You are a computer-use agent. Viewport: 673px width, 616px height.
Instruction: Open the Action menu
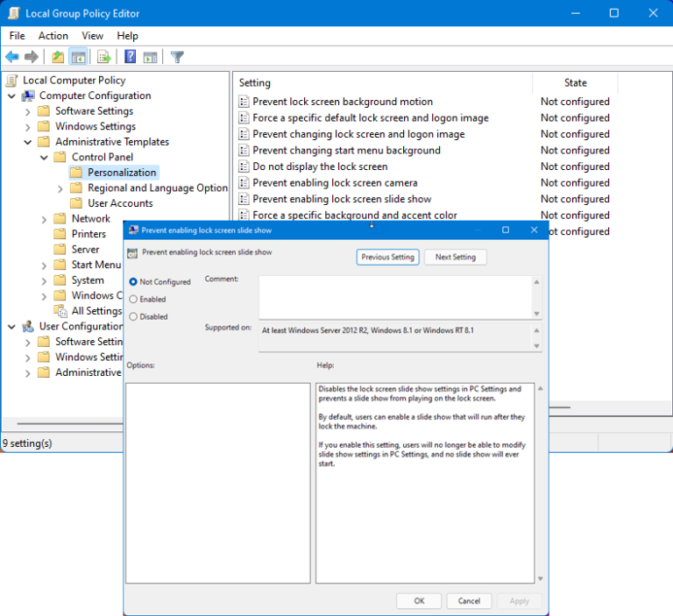click(x=53, y=36)
